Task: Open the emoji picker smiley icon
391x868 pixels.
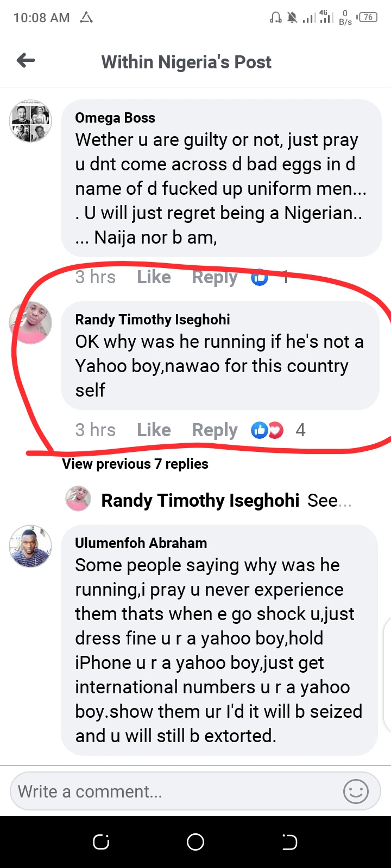Action: [356, 792]
